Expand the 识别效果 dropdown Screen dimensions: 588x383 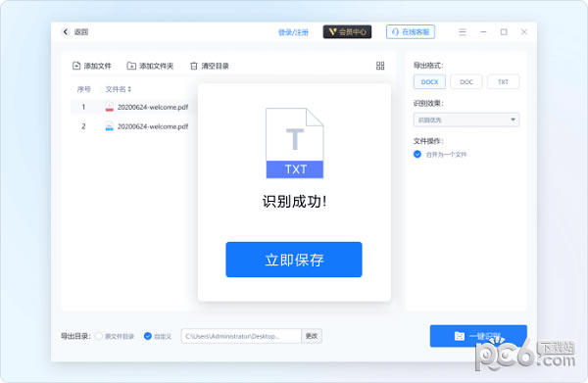[x=466, y=120]
